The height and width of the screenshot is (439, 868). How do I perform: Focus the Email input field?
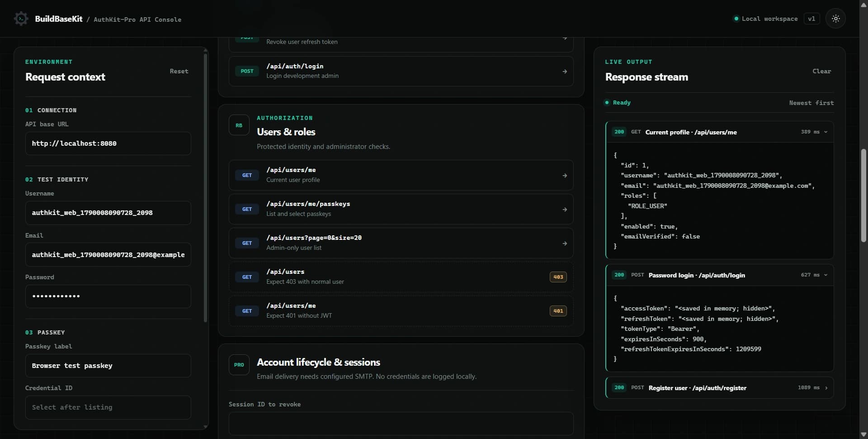click(108, 255)
